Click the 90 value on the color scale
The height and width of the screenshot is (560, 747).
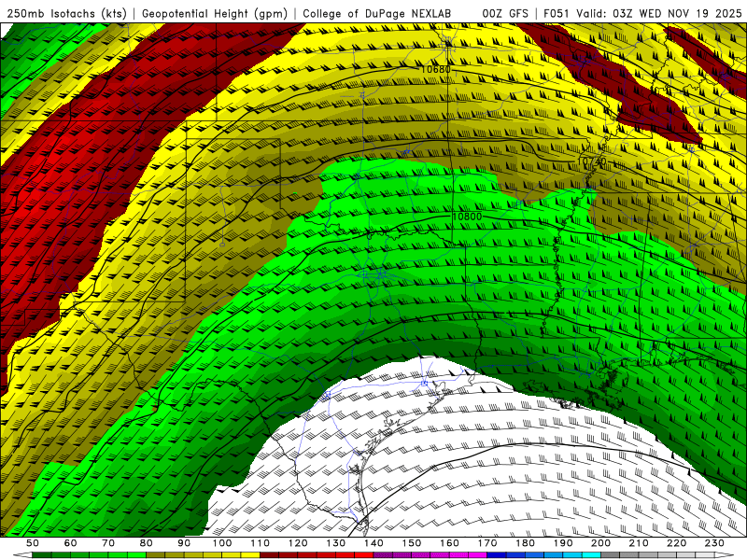click(x=184, y=543)
